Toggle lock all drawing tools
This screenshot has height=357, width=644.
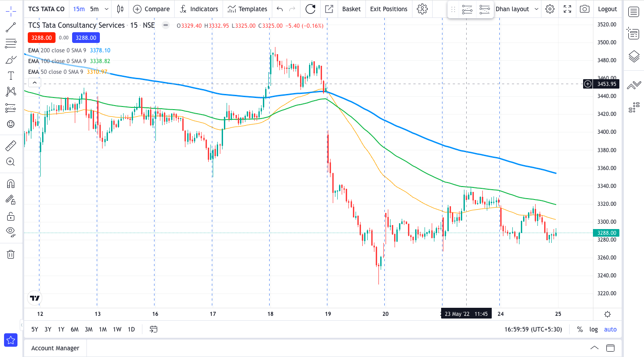11,216
